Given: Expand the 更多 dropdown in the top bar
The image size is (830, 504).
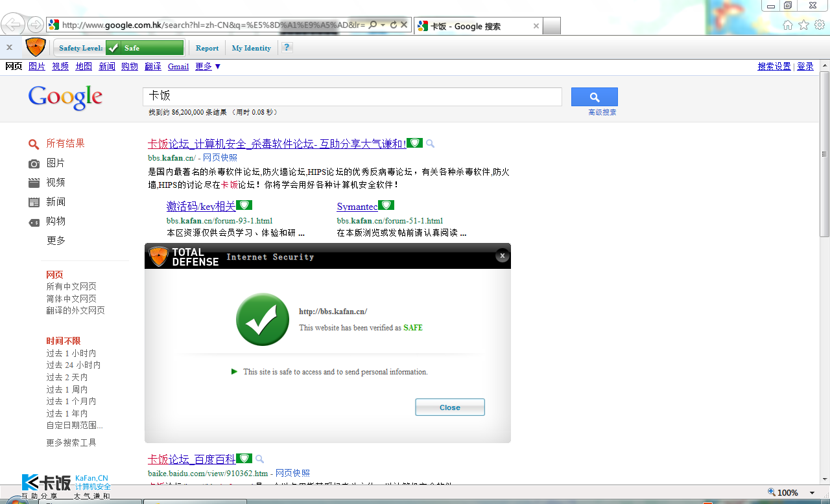Looking at the screenshot, I should click(x=208, y=66).
